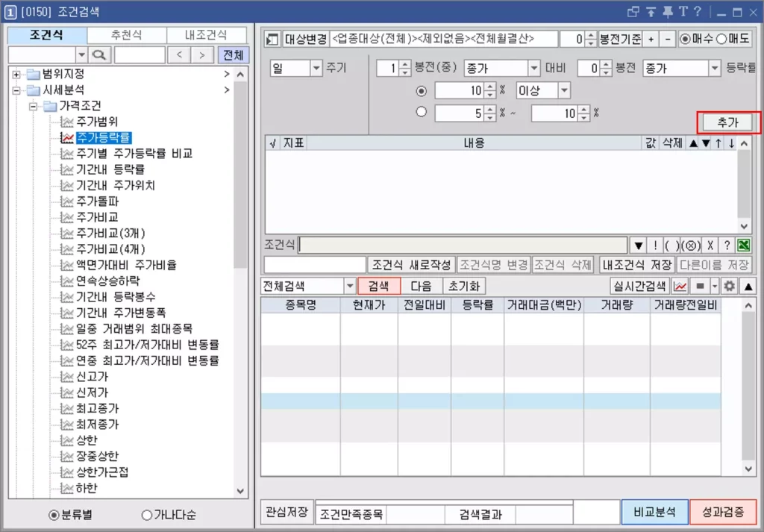The width and height of the screenshot is (764, 532).
Task: Click the thin down arrow in condition header
Action: click(x=731, y=143)
